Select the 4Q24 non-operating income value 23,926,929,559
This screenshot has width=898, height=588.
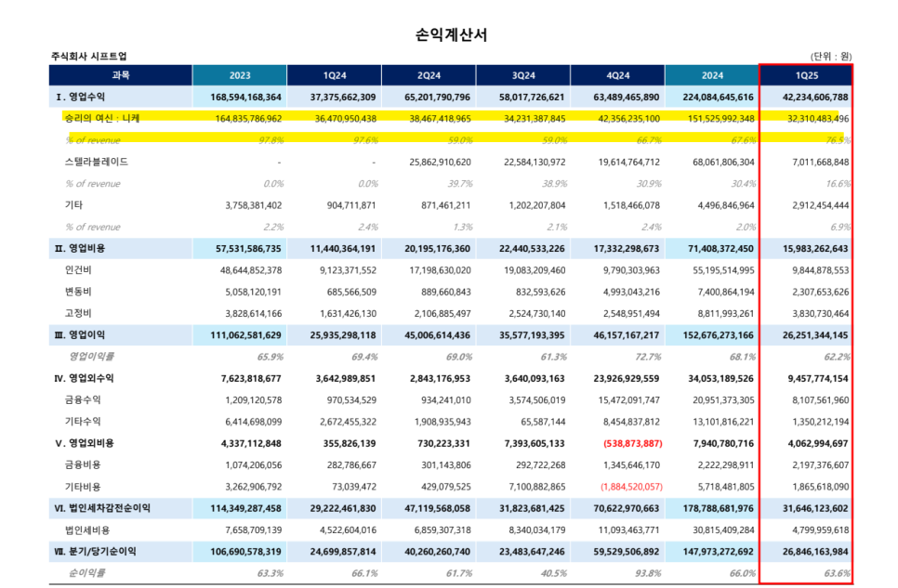click(x=626, y=378)
